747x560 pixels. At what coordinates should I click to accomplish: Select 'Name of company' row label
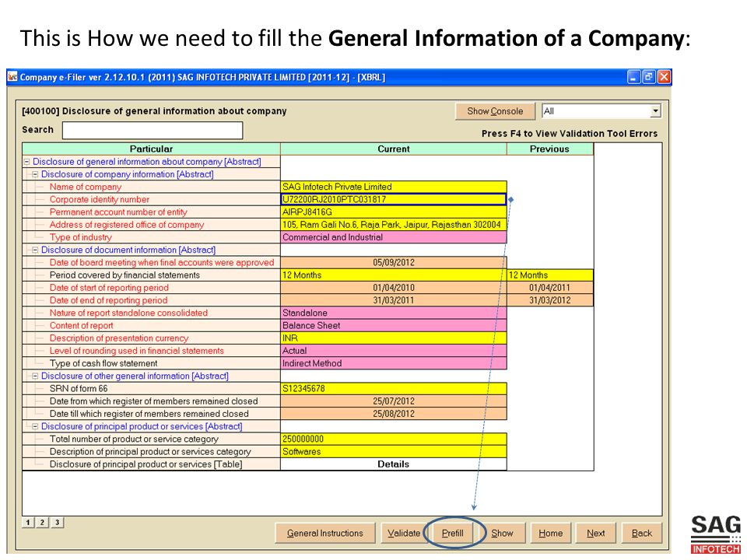(86, 187)
